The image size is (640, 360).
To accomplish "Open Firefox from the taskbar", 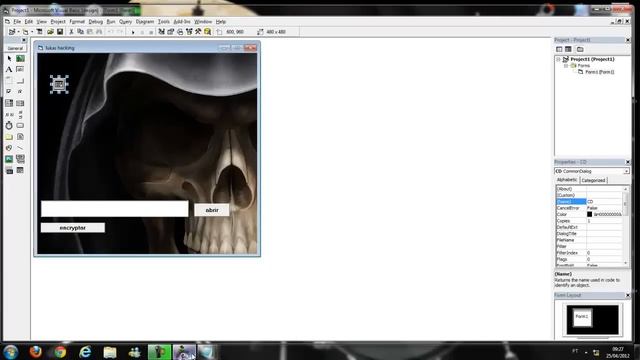I will click(36, 352).
